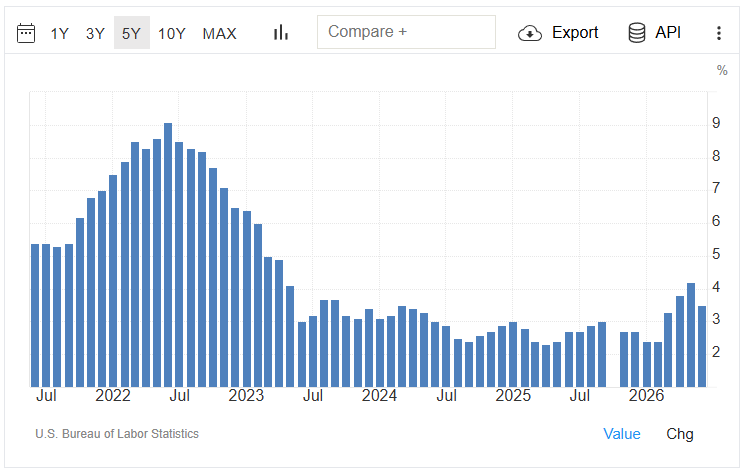This screenshot has height=470, width=743.
Task: Open the chart type bar icon
Action: click(x=281, y=33)
